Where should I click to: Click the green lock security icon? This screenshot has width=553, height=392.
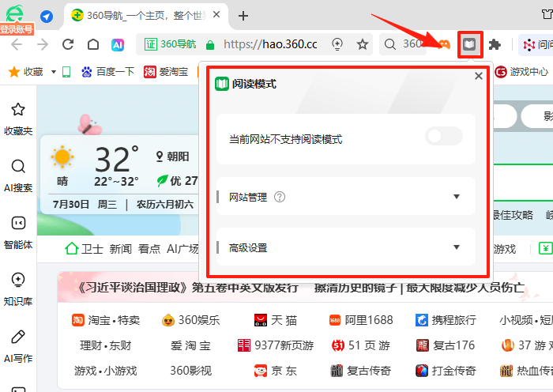210,45
